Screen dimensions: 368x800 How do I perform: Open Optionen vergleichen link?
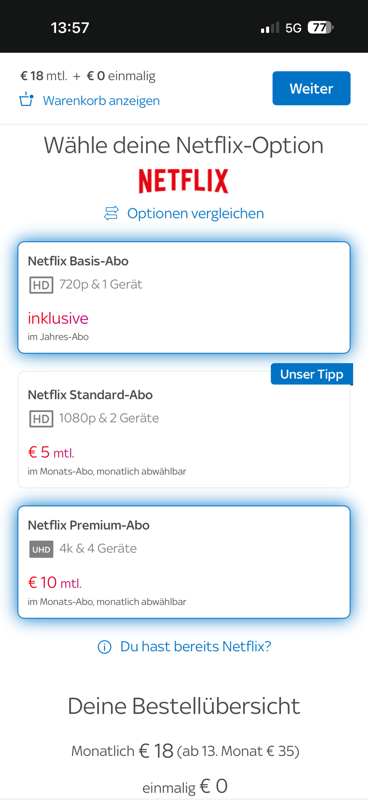click(195, 213)
